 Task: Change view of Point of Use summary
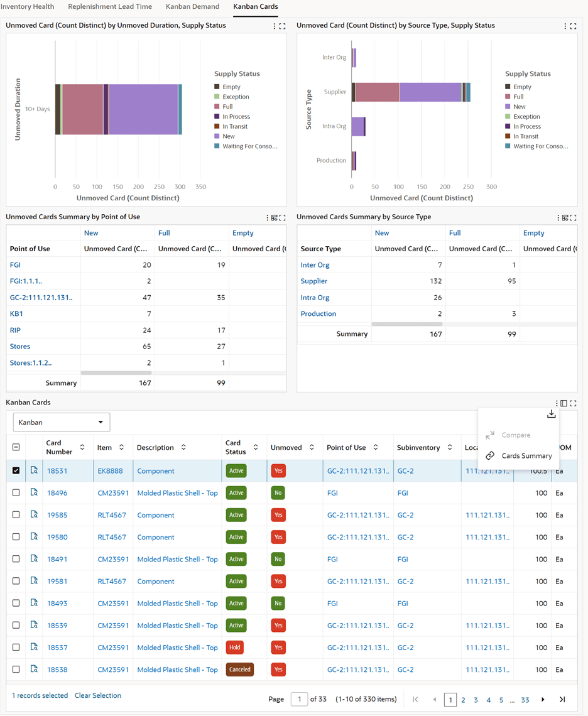[x=274, y=218]
